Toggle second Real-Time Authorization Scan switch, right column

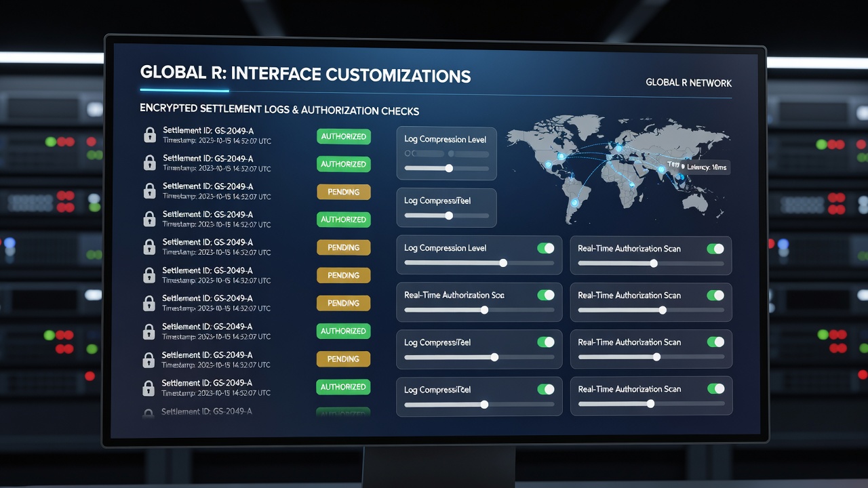(x=715, y=296)
